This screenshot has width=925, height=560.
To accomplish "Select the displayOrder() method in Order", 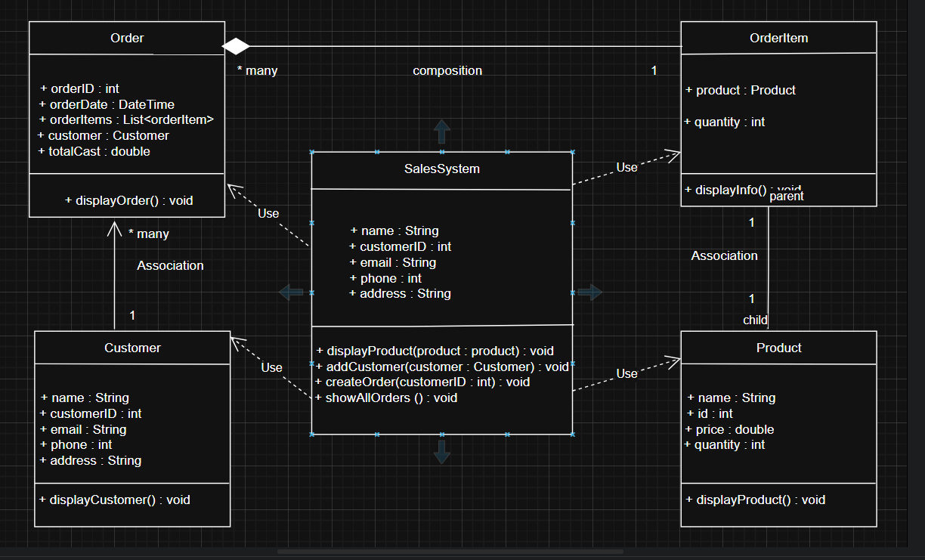I will click(x=129, y=200).
